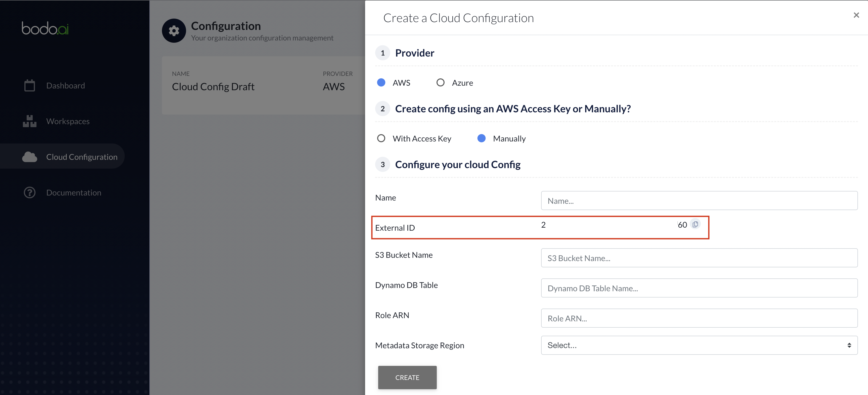Focus the Dynamo DB Table Name field
Viewport: 868px width, 395px height.
[699, 288]
